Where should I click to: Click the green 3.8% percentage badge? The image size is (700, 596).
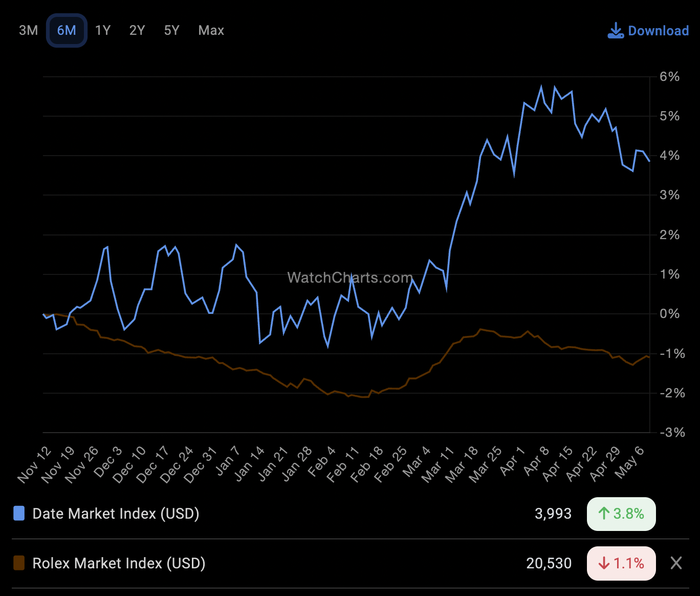click(x=621, y=514)
